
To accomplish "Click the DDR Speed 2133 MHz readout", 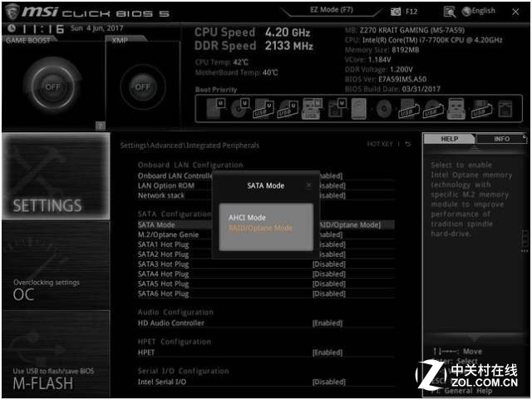I will click(x=254, y=46).
